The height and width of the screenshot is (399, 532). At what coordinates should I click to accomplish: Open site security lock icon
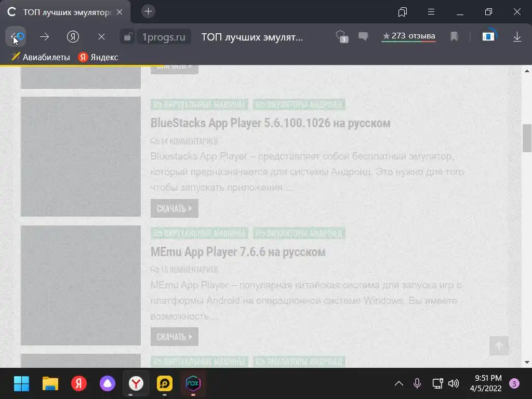click(128, 37)
